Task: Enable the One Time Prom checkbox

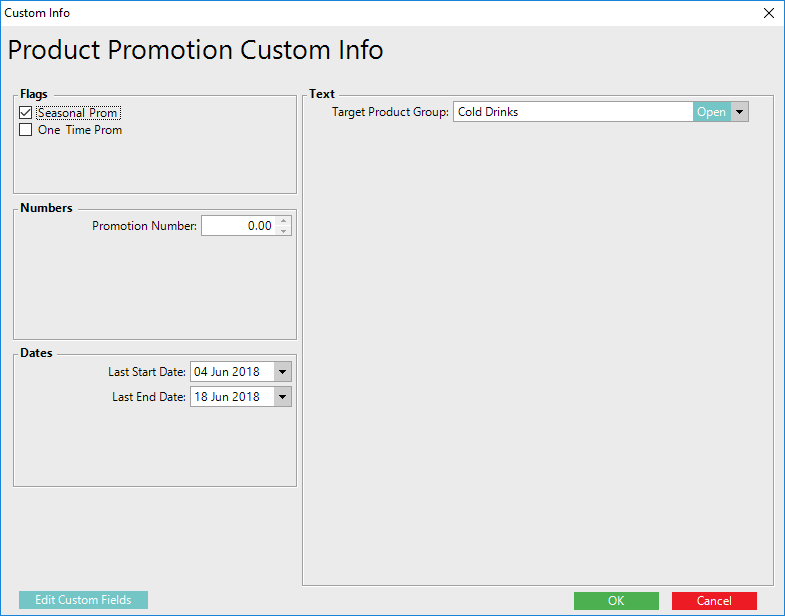Action: coord(26,130)
